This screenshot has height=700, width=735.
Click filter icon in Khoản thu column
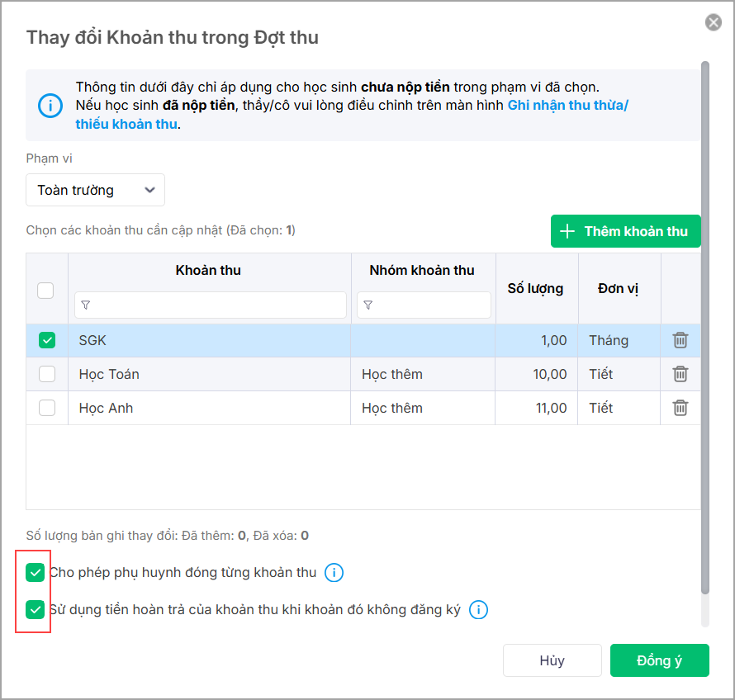pos(86,305)
